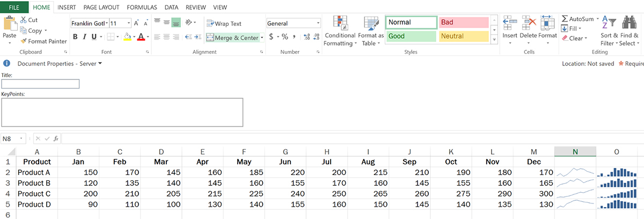The image size is (644, 219).
Task: Align text left
Action: point(157,37)
